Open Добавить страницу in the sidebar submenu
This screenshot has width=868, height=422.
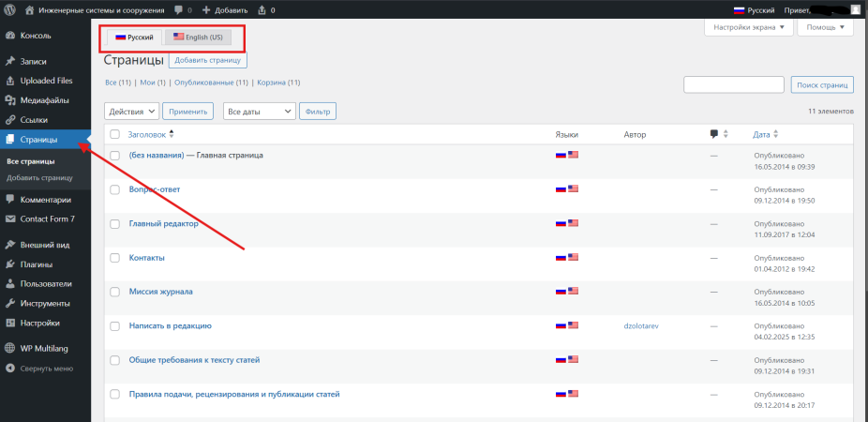point(39,177)
